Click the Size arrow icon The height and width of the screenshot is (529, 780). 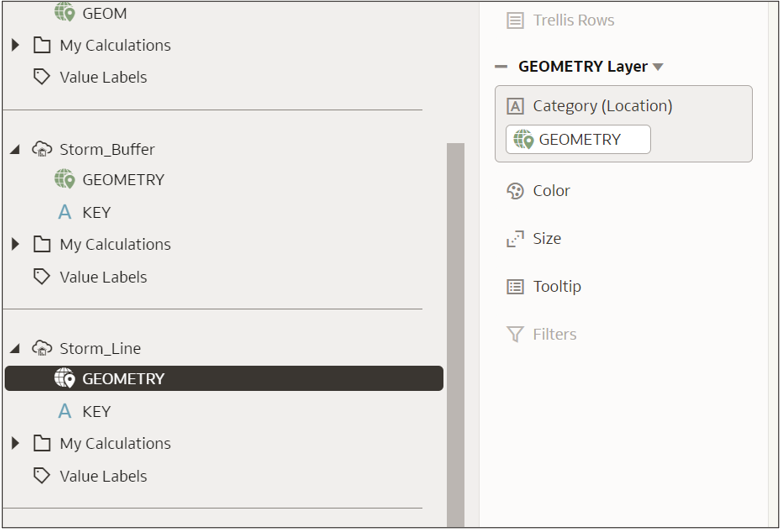click(515, 239)
